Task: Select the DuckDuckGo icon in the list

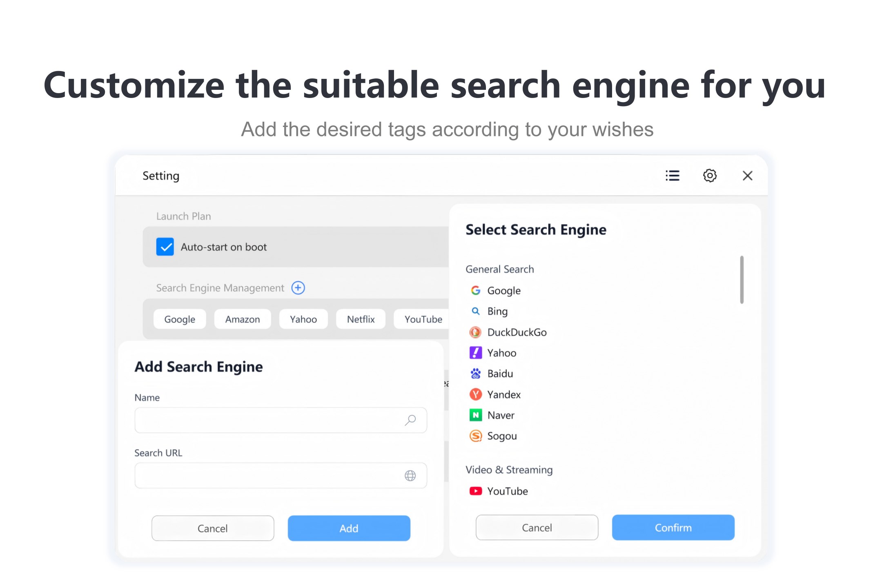Action: click(475, 332)
